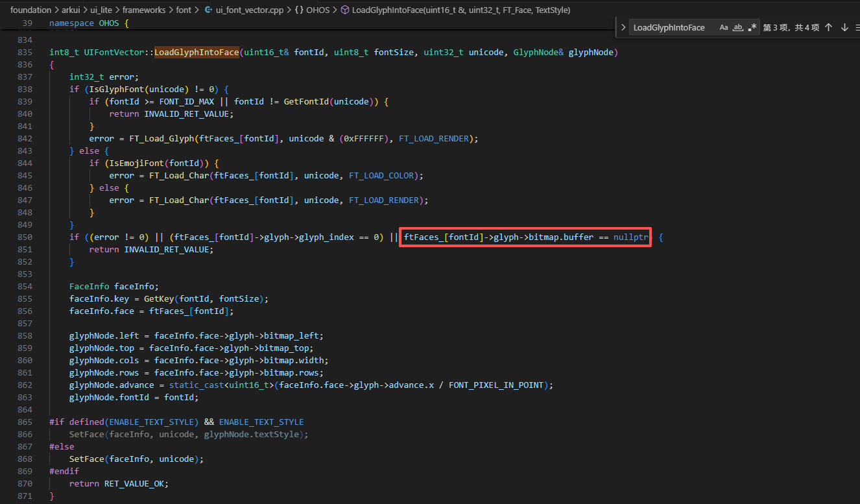The image size is (860, 504).
Task: Click '#endif' on line 869
Action: coord(64,471)
